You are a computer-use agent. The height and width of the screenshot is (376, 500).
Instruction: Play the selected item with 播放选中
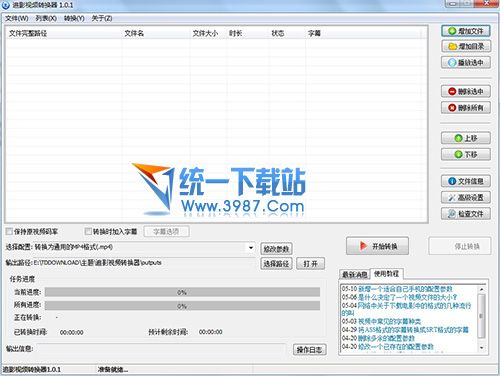coord(466,62)
